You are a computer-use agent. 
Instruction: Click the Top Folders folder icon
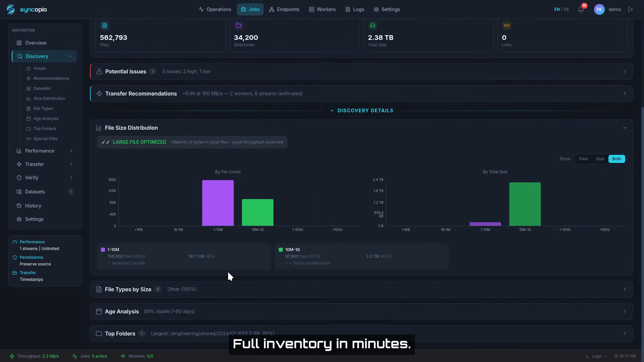[99, 334]
